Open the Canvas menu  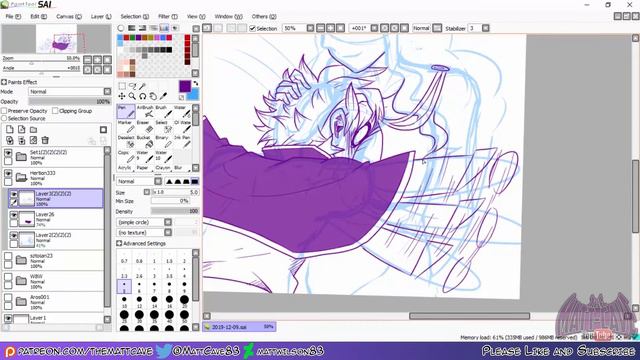[69, 16]
